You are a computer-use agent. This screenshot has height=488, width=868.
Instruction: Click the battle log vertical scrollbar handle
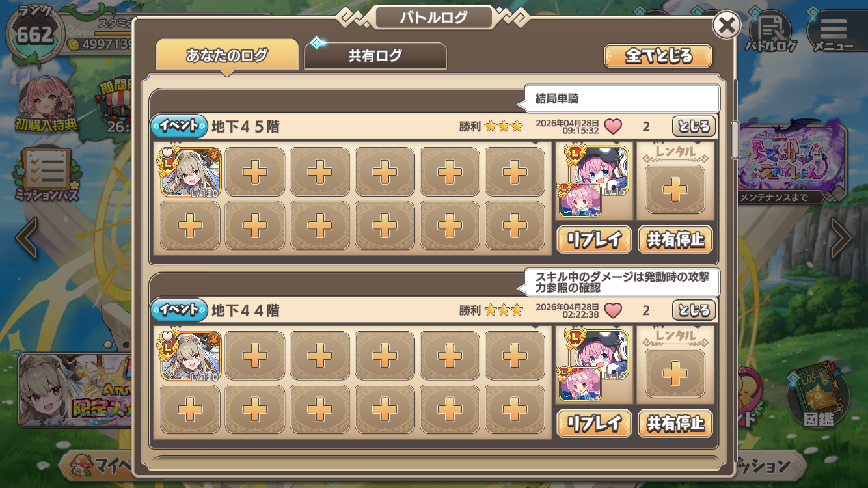[735, 140]
